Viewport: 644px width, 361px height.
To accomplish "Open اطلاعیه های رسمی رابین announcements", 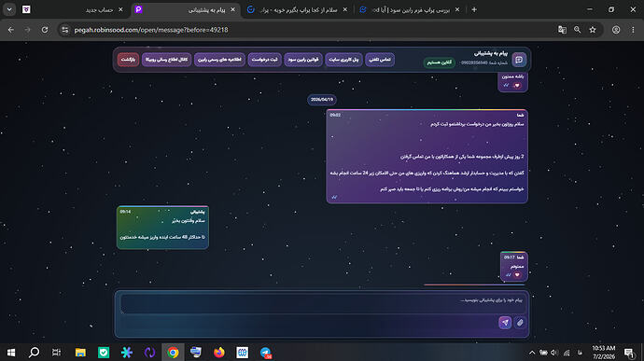I will [219, 60].
